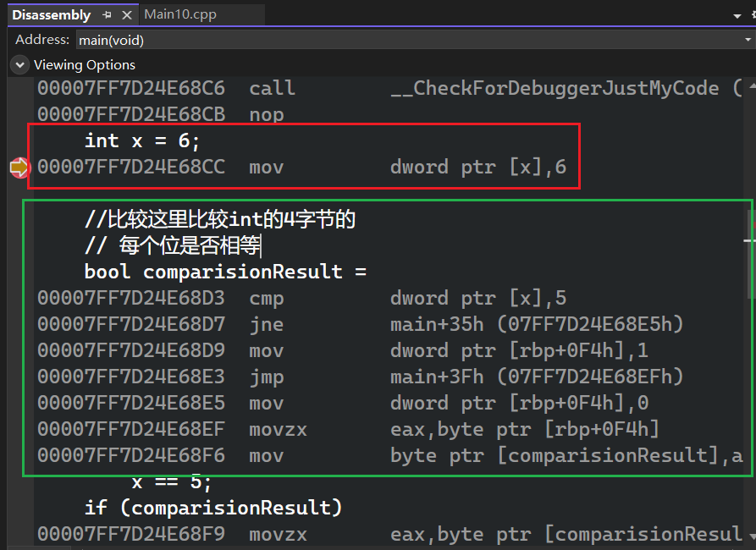Switch to the Main10.cpp tab
Screen dimensions: 756x550
coord(180,14)
